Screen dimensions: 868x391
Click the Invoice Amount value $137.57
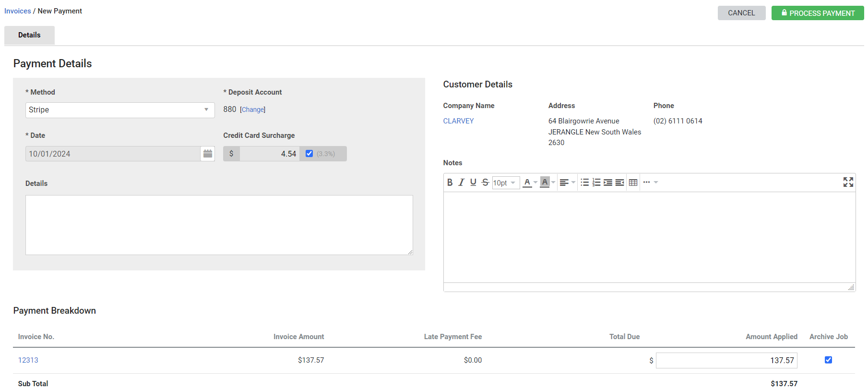click(311, 360)
